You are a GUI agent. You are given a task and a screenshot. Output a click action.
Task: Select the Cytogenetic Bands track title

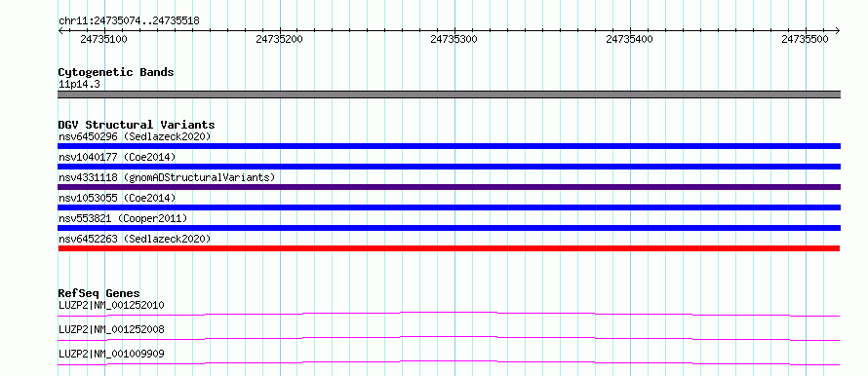coord(116,72)
